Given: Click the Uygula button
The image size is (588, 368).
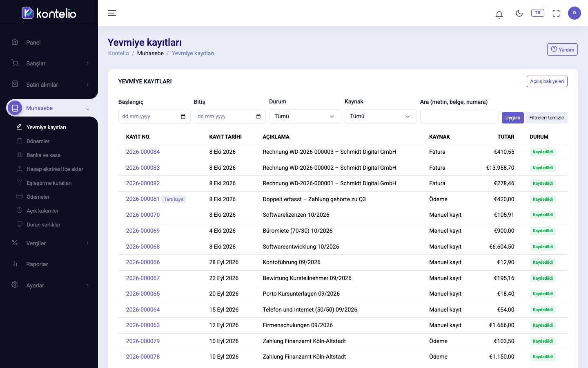Looking at the screenshot, I should click(512, 118).
